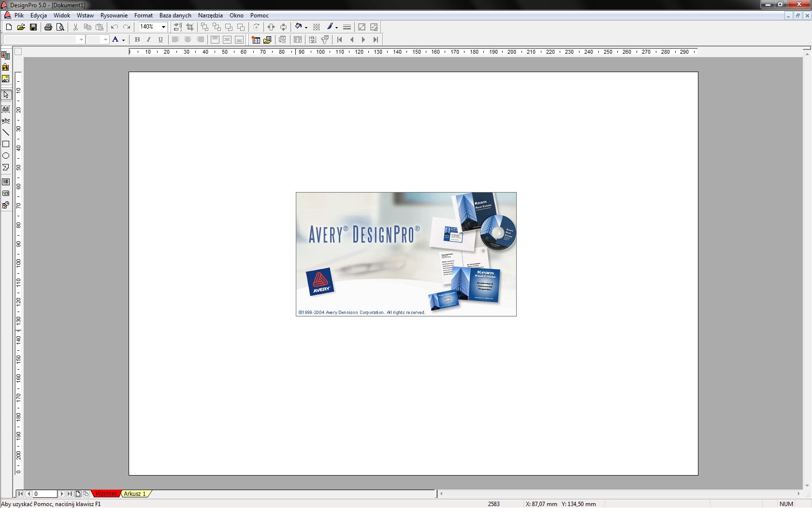Select the barcode tool
Screen dimensions: 812x508
point(6,182)
